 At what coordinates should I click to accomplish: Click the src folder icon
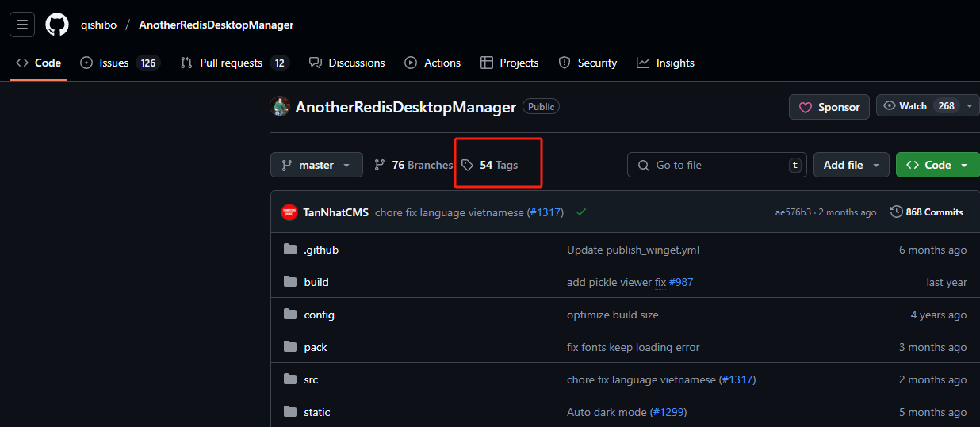pos(290,379)
